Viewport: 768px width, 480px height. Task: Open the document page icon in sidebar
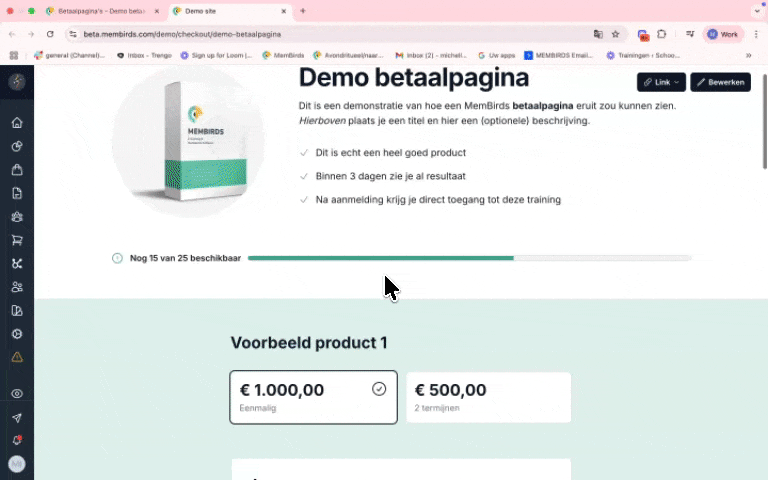pos(17,193)
